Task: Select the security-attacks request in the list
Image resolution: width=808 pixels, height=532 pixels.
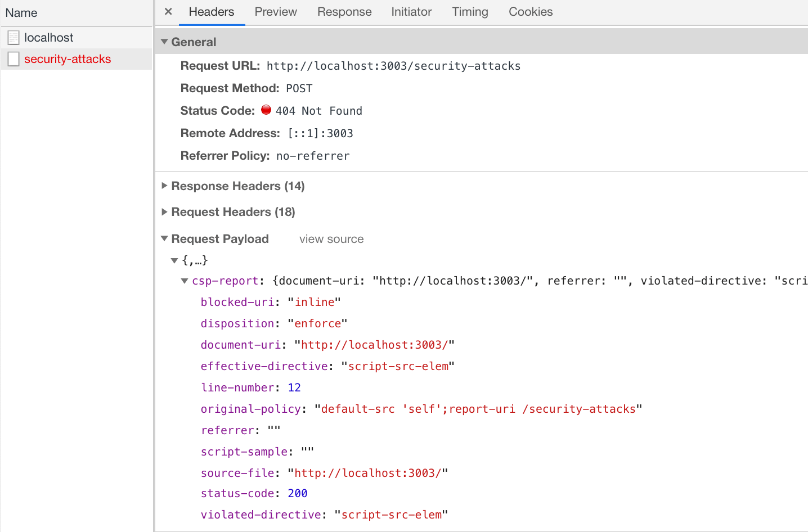Action: [68, 58]
